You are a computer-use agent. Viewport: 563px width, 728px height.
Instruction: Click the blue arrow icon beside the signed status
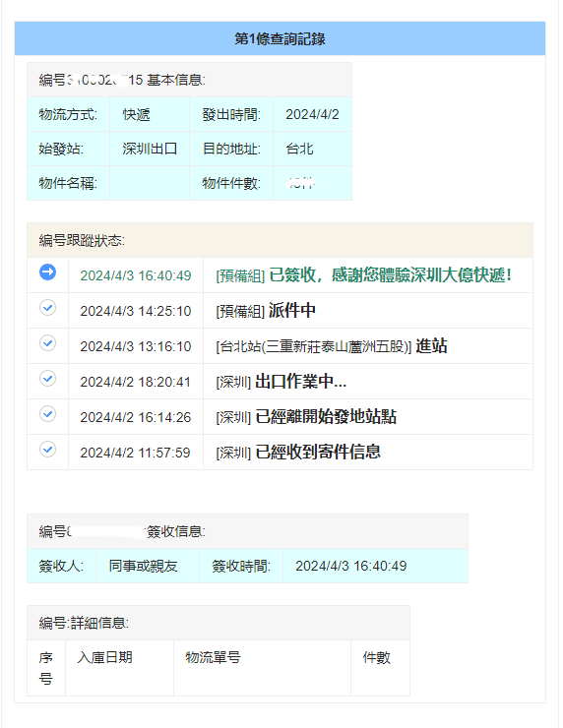(47, 273)
